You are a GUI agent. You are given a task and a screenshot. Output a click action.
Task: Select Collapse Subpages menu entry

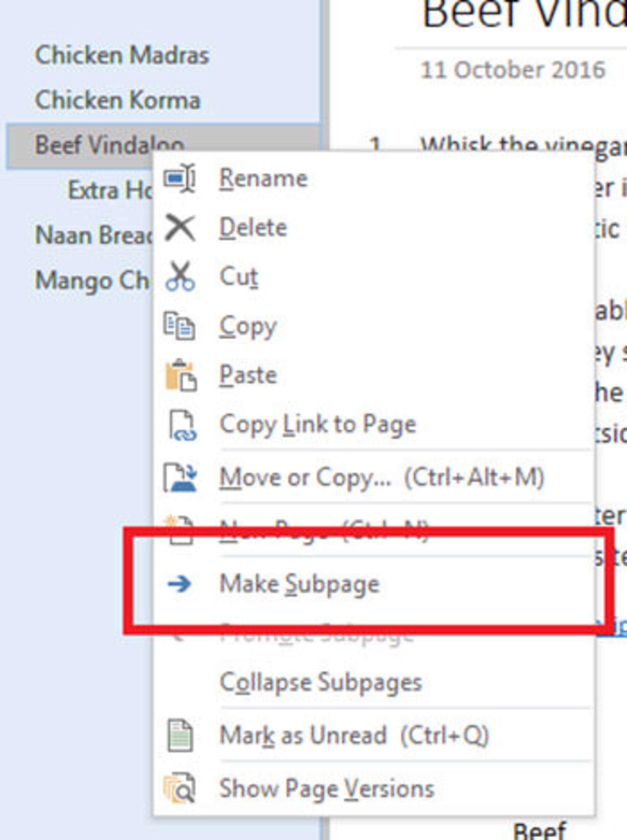pyautogui.click(x=321, y=682)
